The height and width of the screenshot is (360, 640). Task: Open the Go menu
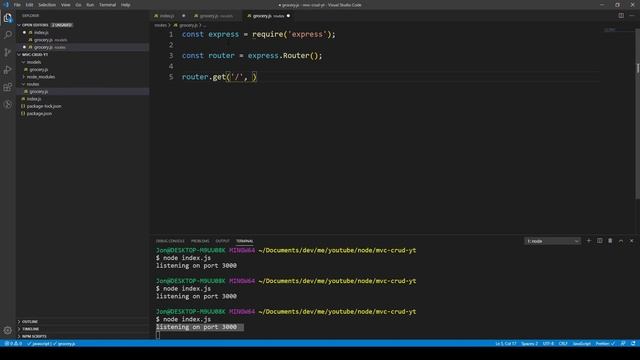78,5
